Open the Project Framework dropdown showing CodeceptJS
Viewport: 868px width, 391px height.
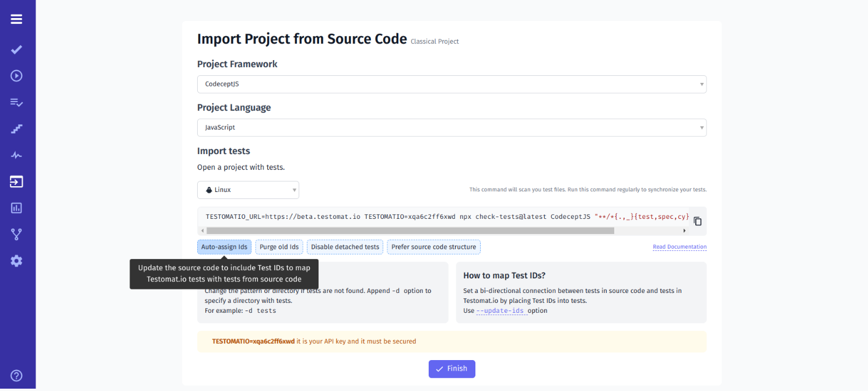(x=452, y=84)
